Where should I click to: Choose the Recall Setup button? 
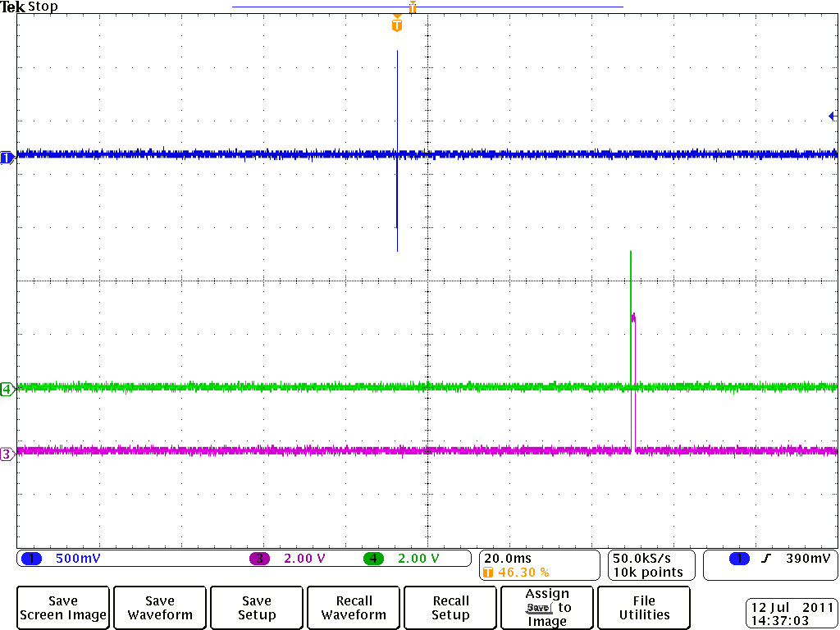[450, 608]
